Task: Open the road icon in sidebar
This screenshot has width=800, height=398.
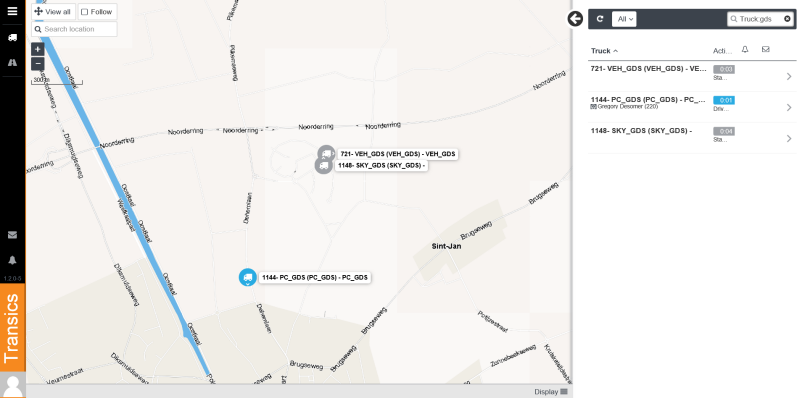Action: click(12, 63)
